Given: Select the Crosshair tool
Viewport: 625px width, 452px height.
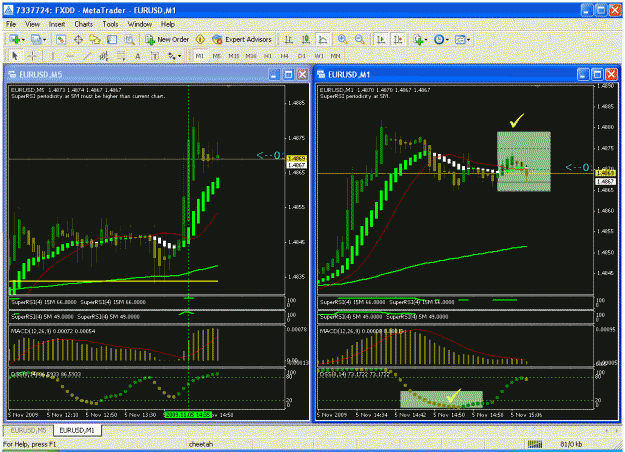Looking at the screenshot, I should pyautogui.click(x=32, y=56).
